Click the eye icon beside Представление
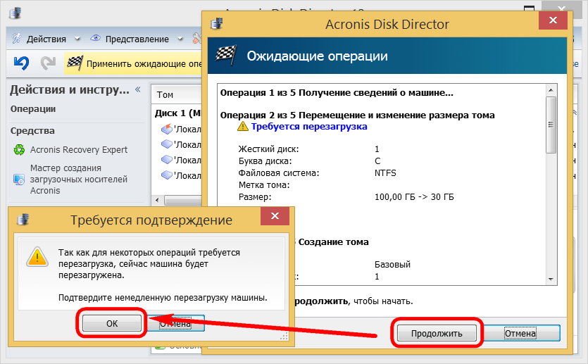 (x=96, y=39)
